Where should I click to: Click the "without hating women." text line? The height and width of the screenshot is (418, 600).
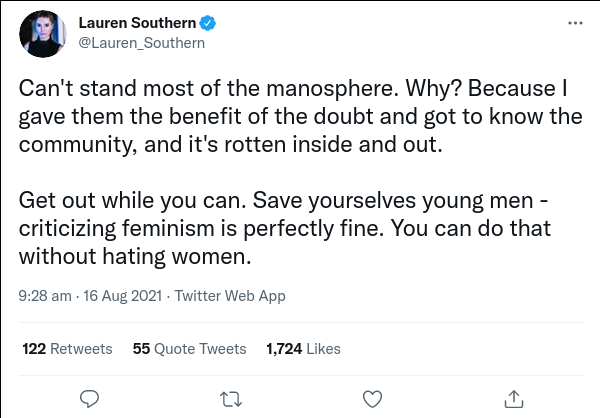tap(133, 255)
